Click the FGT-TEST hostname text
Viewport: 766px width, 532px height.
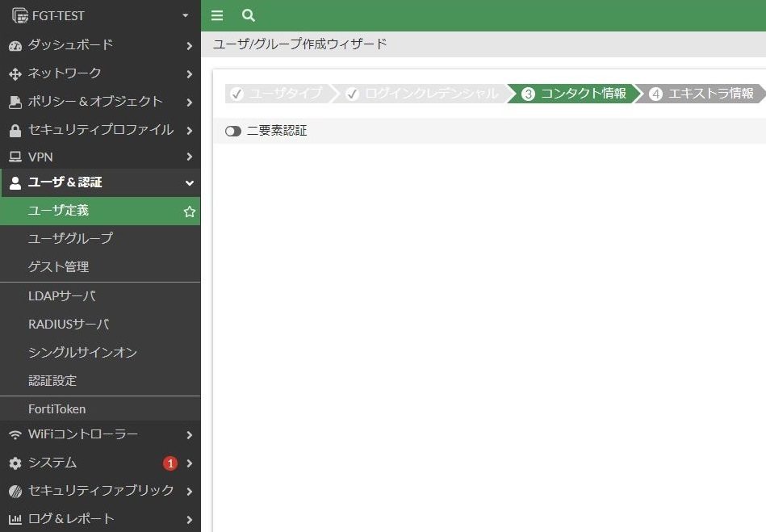pos(58,15)
